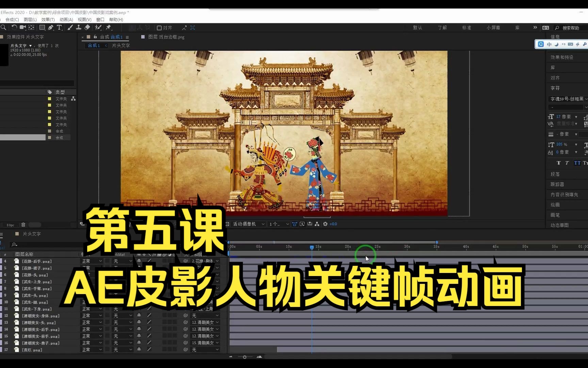The width and height of the screenshot is (588, 368).
Task: Toggle all caps TT in character panel
Action: click(x=577, y=163)
